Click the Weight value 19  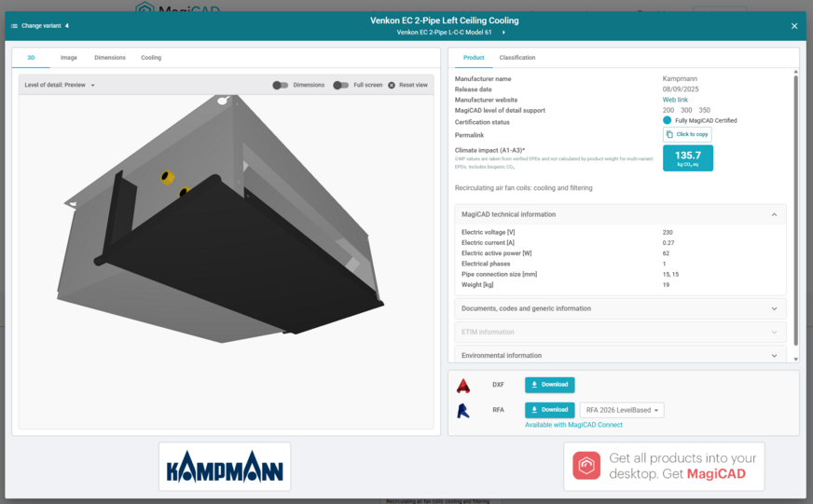[666, 285]
